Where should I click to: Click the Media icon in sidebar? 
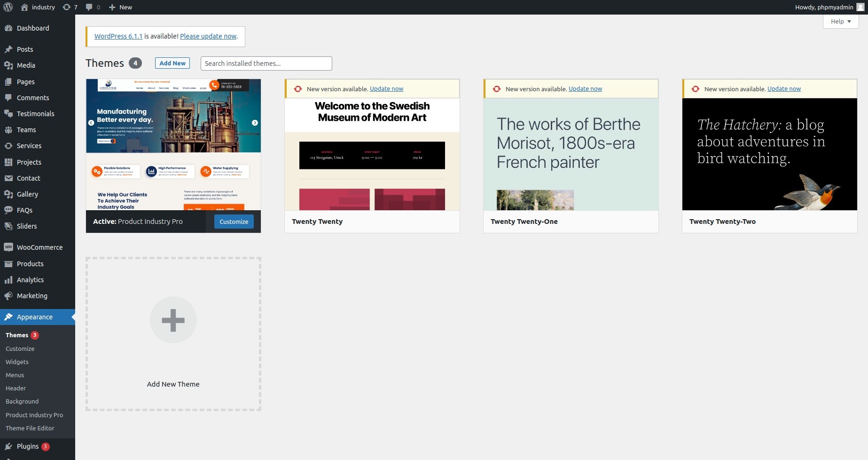click(8, 65)
